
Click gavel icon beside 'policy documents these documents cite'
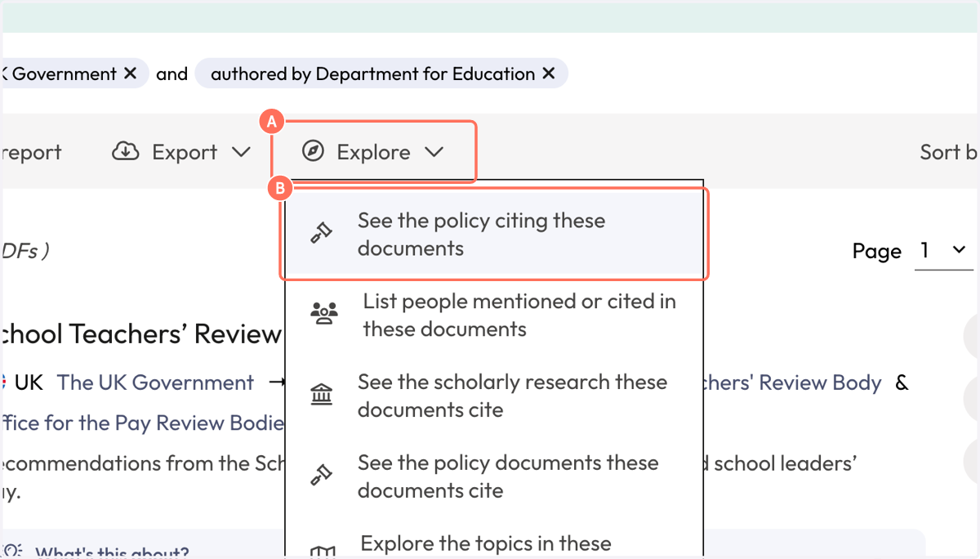[320, 476]
